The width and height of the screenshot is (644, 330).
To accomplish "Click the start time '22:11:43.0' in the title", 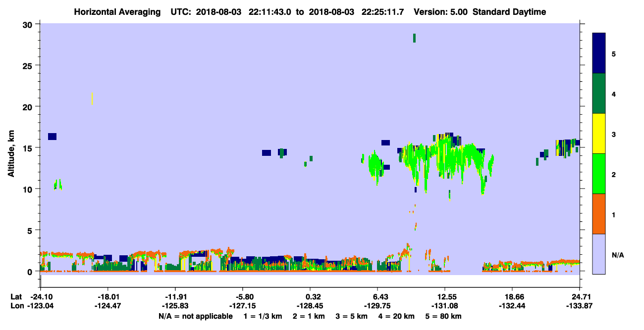I will pyautogui.click(x=269, y=12).
